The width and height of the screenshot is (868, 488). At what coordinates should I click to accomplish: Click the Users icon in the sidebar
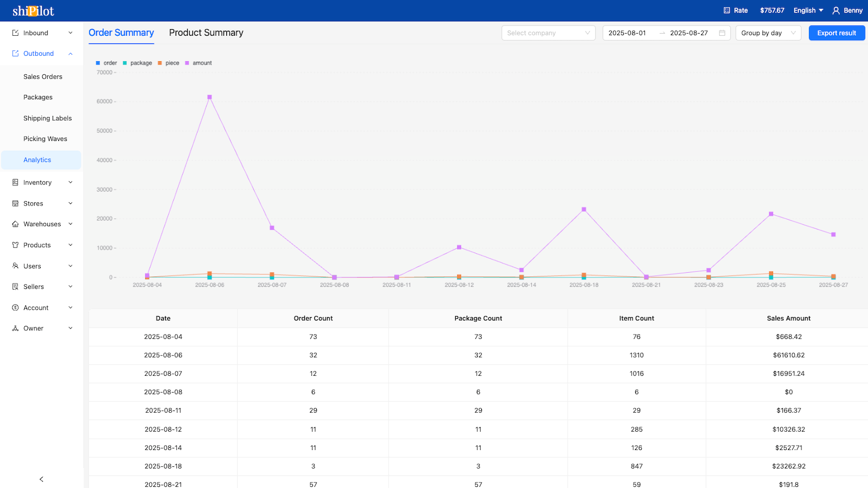coord(15,266)
